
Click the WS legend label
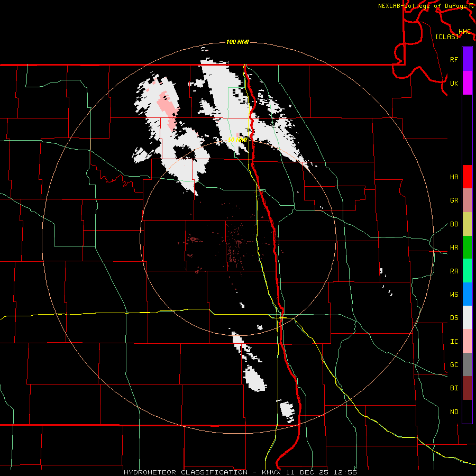click(454, 295)
